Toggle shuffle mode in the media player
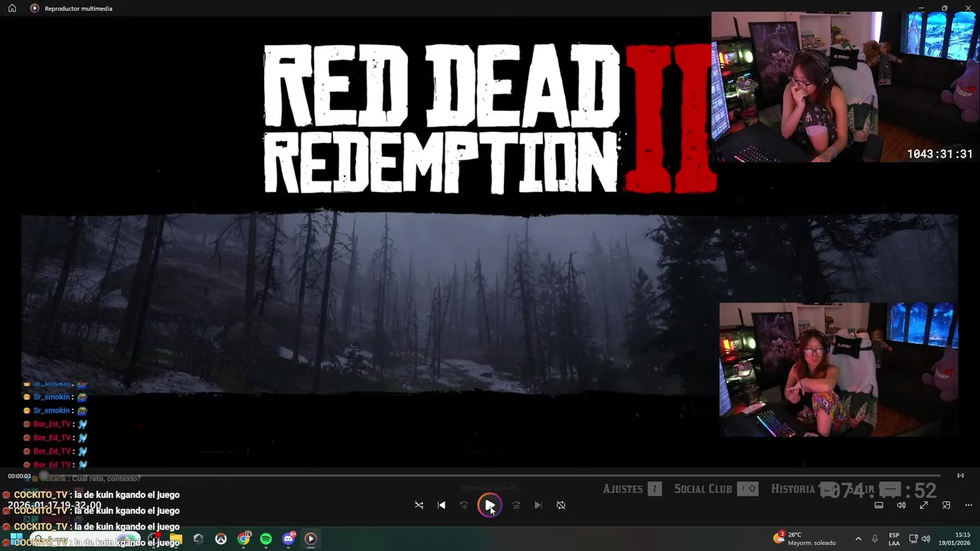Viewport: 980px width, 551px height. 419,505
